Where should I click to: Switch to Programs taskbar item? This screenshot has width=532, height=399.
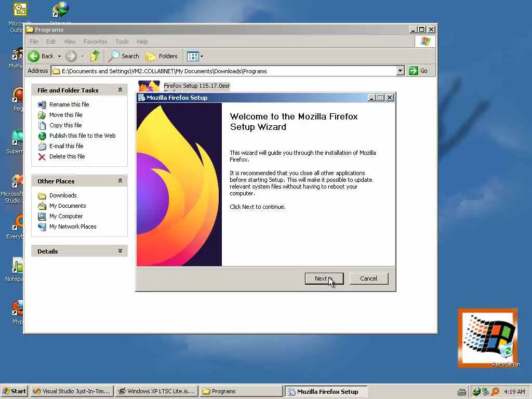pos(241,391)
